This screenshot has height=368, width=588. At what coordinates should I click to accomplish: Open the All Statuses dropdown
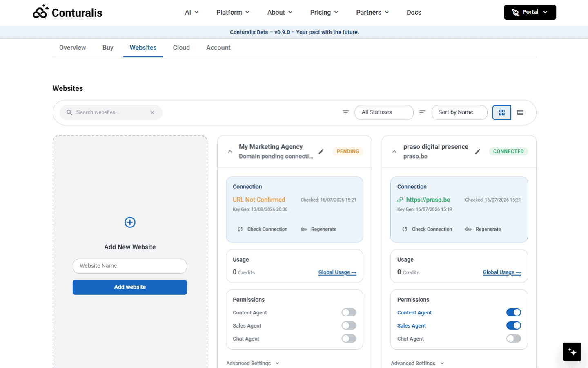(x=384, y=112)
